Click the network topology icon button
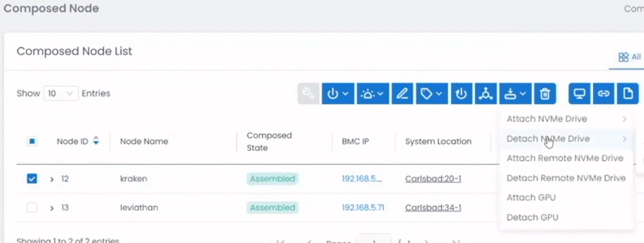 pos(486,93)
